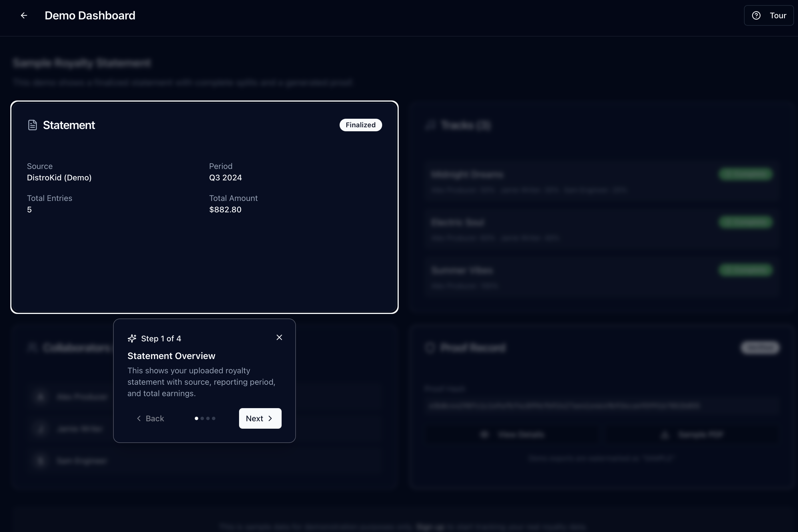Click the Finalized status badge
Viewport: 798px width, 532px height.
click(x=360, y=125)
